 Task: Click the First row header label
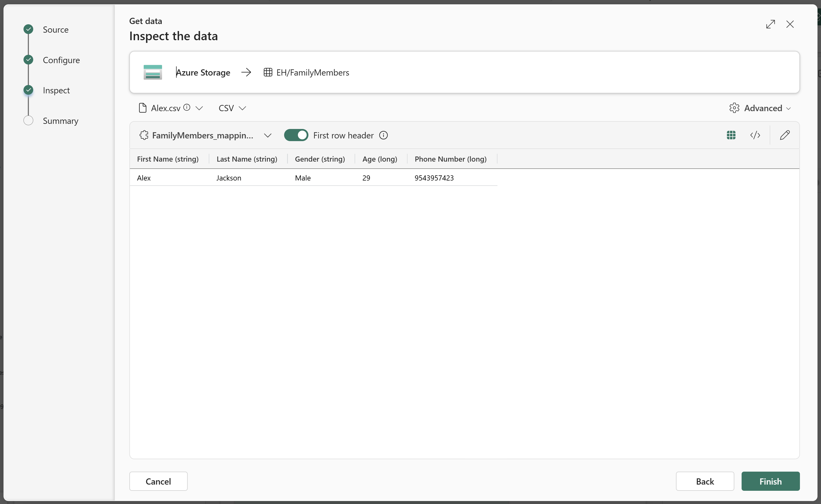343,135
